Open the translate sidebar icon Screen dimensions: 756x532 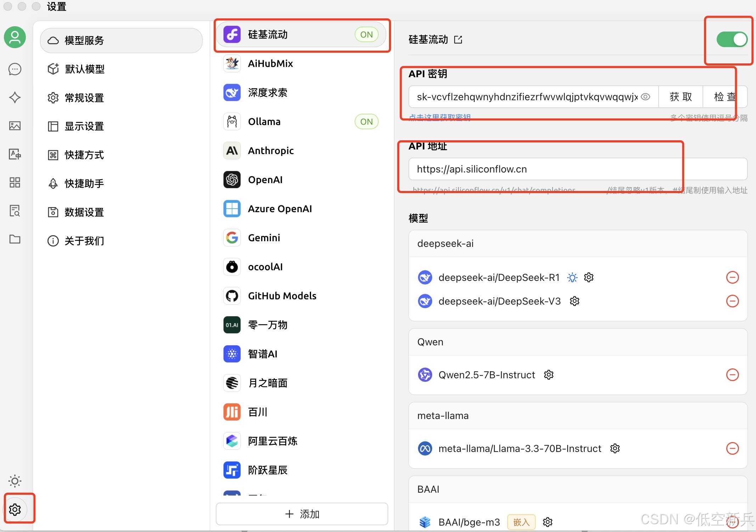(x=15, y=154)
